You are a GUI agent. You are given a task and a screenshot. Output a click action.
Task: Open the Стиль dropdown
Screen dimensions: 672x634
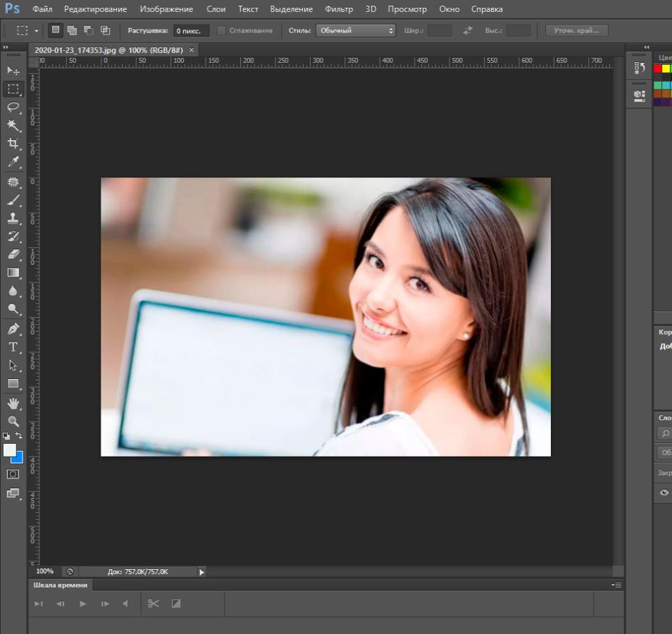point(356,30)
